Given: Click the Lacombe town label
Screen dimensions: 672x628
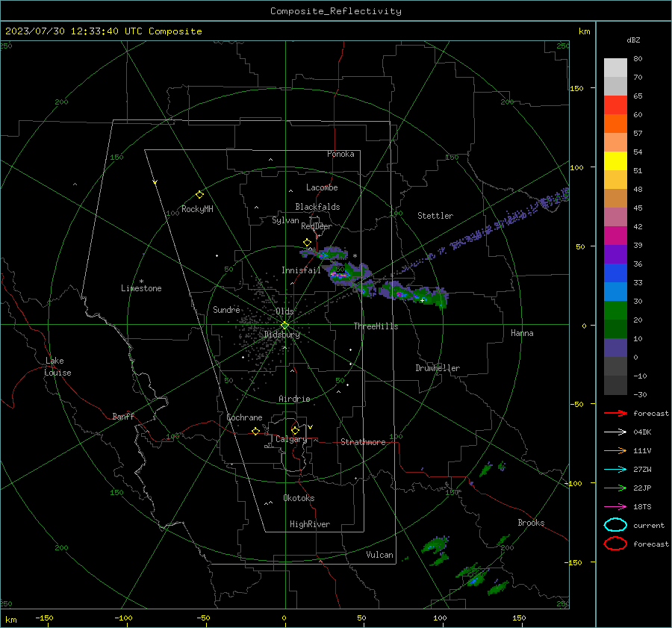Looking at the screenshot, I should (x=322, y=187).
